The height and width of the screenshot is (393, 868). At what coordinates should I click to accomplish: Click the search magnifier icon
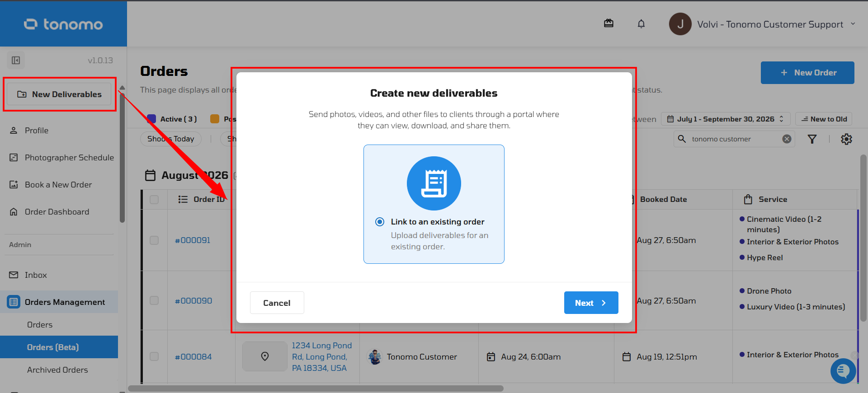click(682, 139)
